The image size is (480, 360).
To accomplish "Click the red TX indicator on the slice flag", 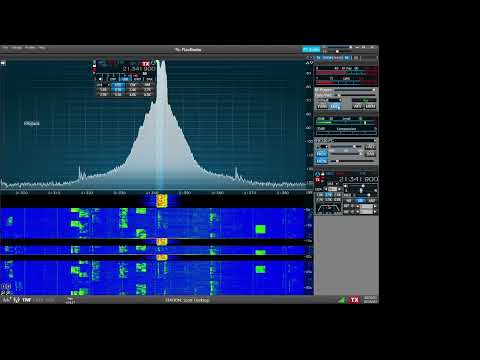I will point(145,64).
